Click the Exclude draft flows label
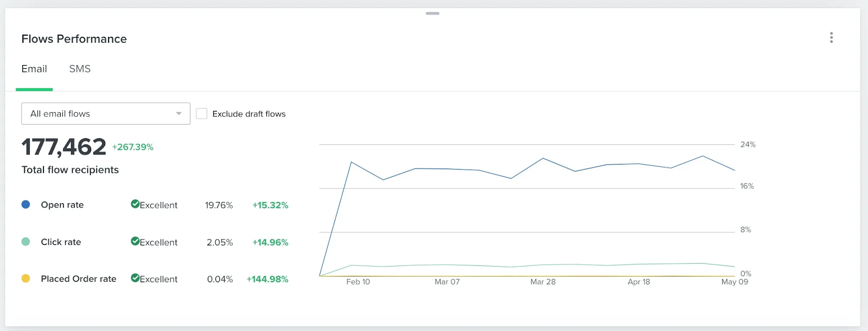868x331 pixels. pyautogui.click(x=249, y=114)
